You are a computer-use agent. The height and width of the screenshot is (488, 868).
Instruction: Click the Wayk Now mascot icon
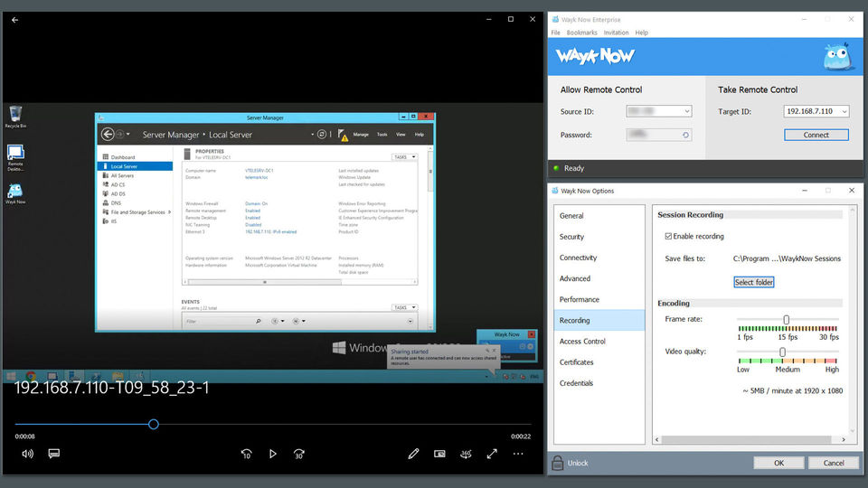(836, 56)
